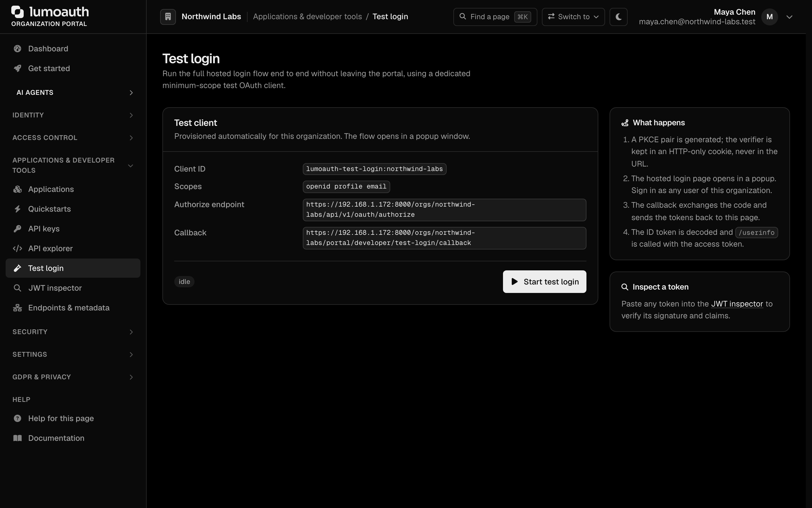Click the Documentation book icon
This screenshot has width=812, height=508.
click(17, 438)
